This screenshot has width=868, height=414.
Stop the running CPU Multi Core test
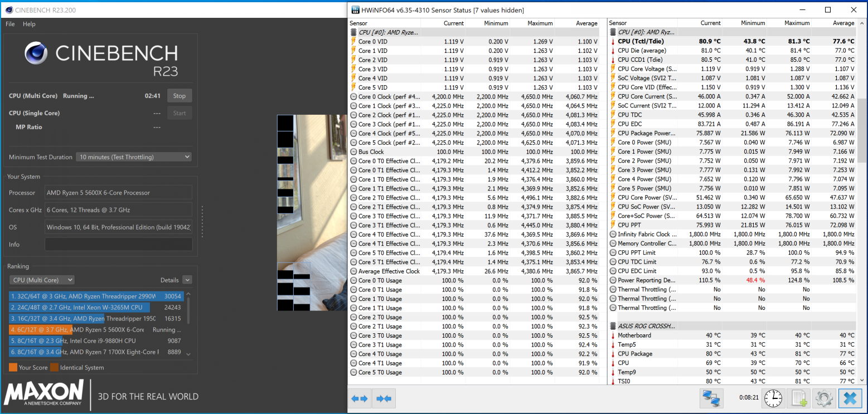[180, 96]
